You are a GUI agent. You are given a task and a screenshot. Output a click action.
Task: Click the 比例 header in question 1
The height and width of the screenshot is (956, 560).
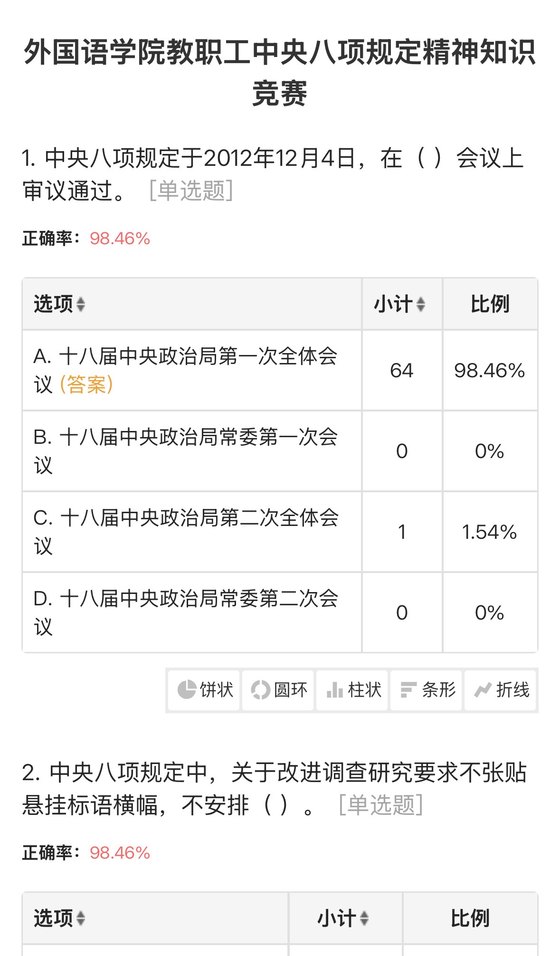[x=490, y=304]
